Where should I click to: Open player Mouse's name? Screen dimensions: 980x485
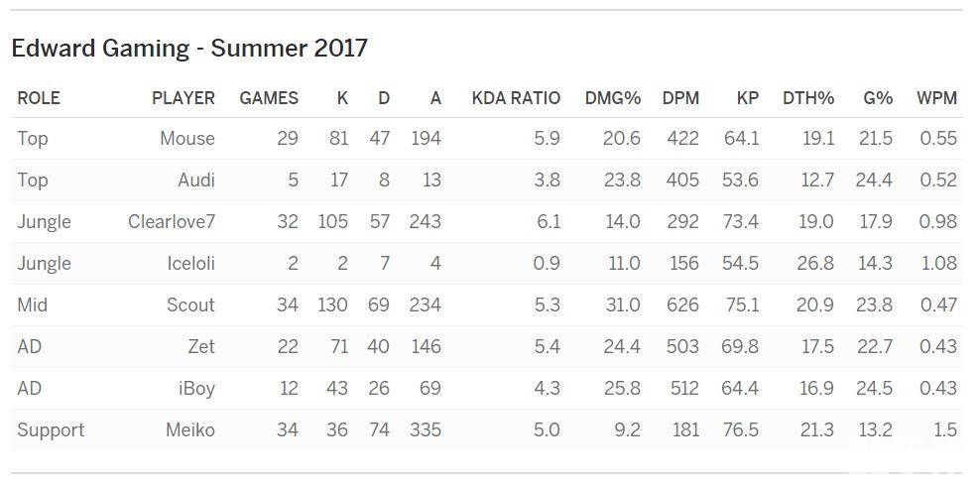pos(186,139)
